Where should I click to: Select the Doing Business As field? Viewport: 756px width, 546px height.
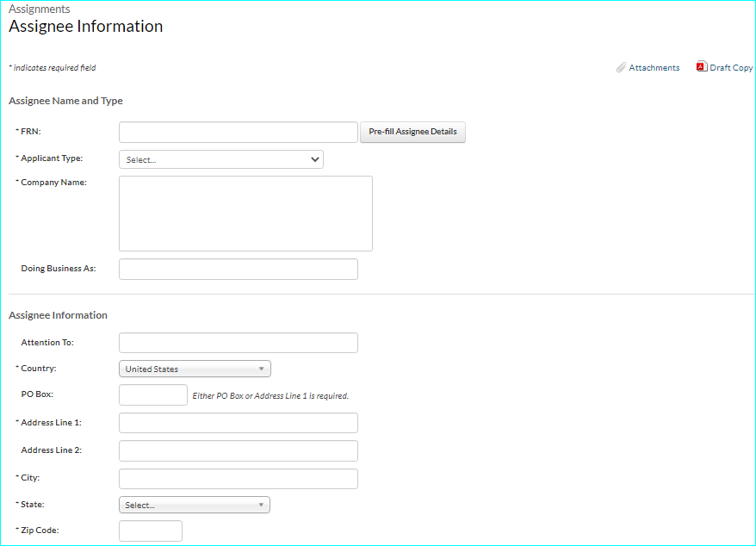click(238, 269)
